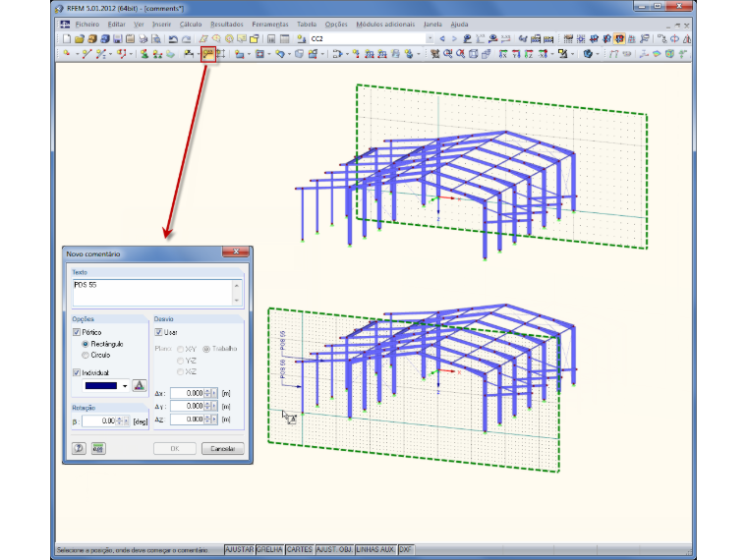Open the Ferramentas menu

point(270,25)
